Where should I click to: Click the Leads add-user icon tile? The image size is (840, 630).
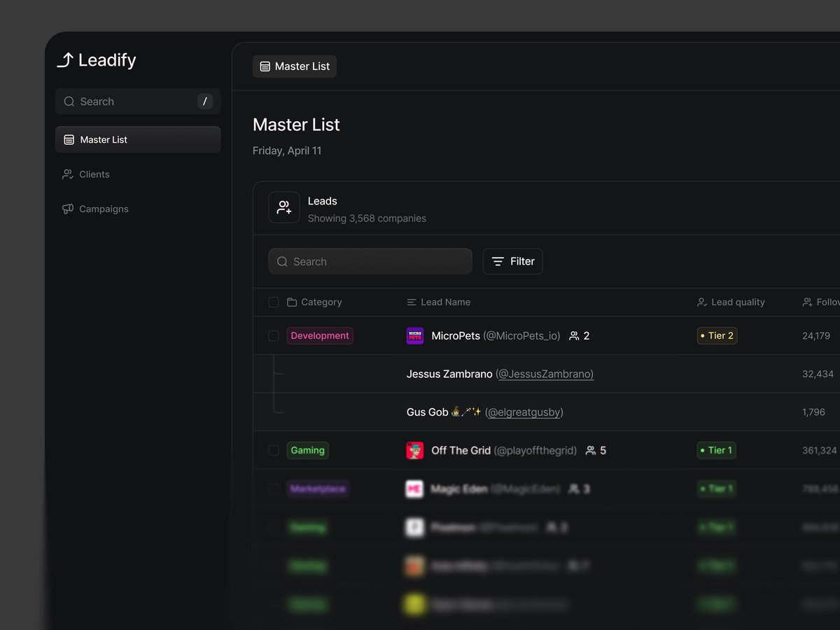pos(284,207)
